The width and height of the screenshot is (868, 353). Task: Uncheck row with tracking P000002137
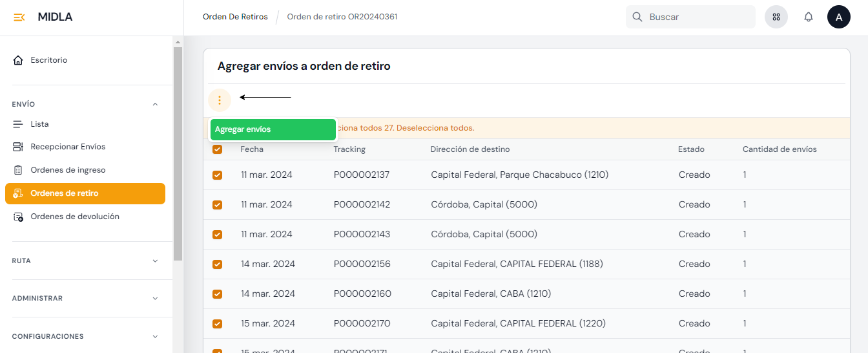tap(217, 175)
